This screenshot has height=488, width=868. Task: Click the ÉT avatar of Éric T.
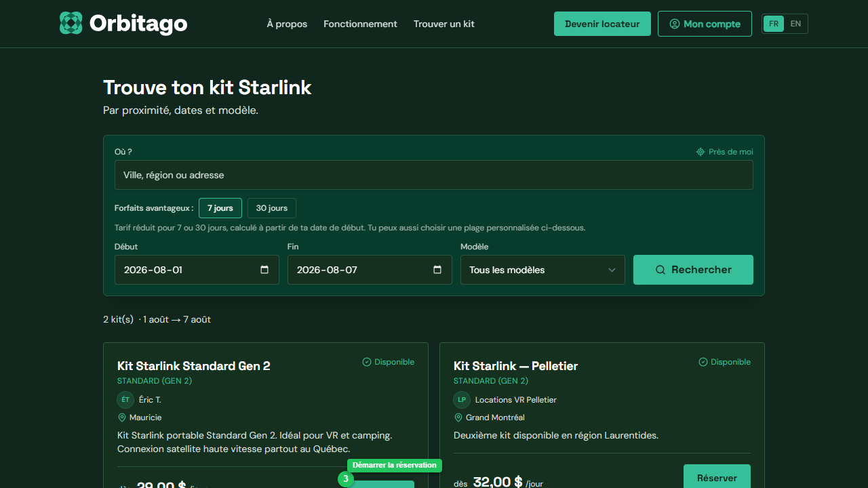pyautogui.click(x=125, y=400)
